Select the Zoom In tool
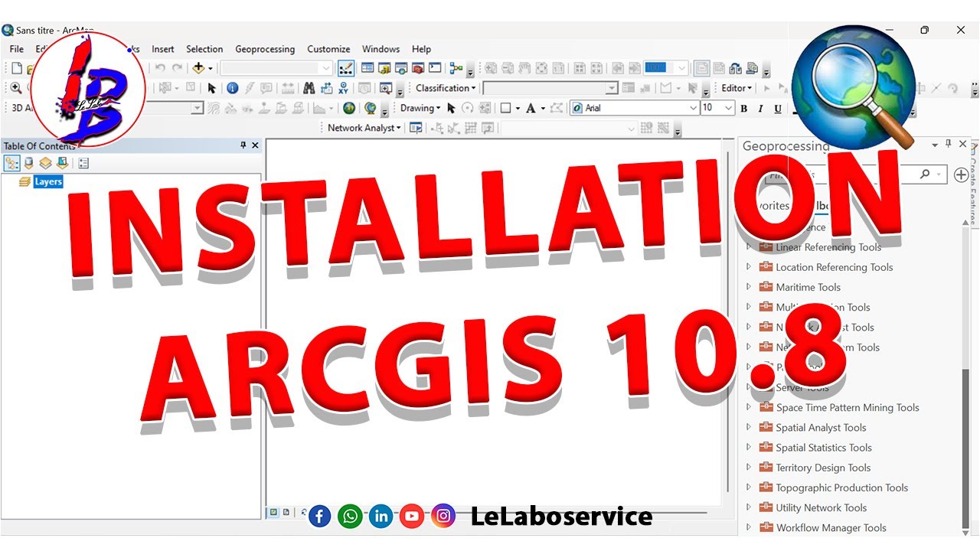980x551 pixels. coord(16,88)
